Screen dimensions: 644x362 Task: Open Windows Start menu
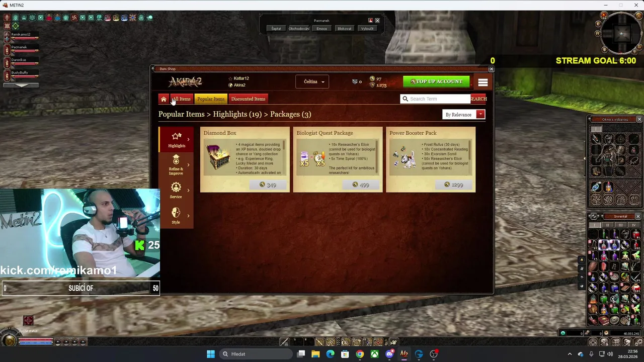click(x=211, y=354)
